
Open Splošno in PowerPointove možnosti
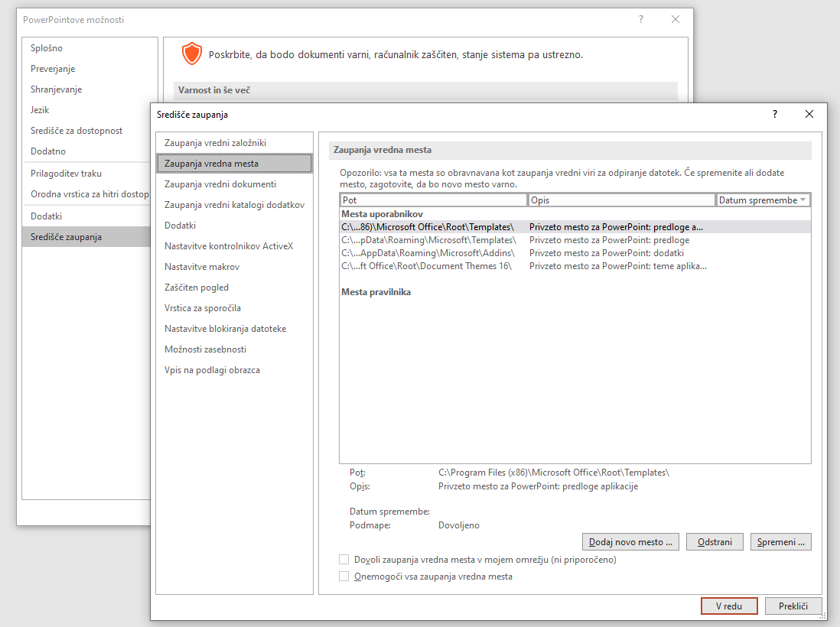[x=90, y=48]
